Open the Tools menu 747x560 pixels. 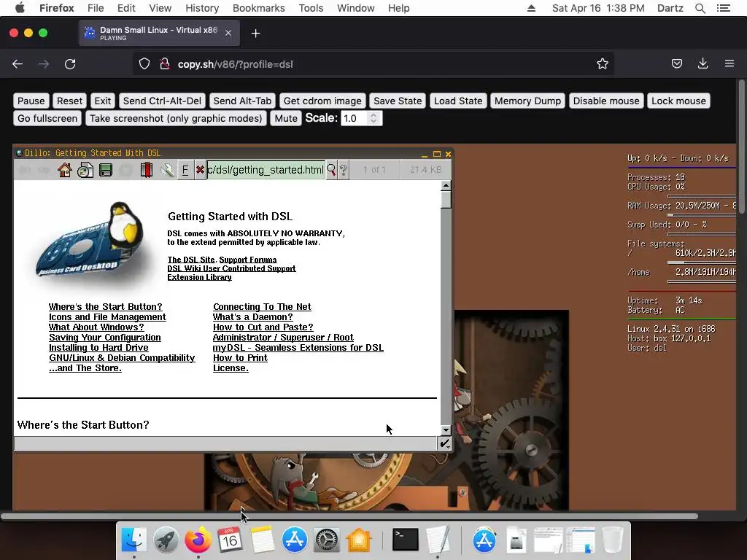click(x=311, y=8)
